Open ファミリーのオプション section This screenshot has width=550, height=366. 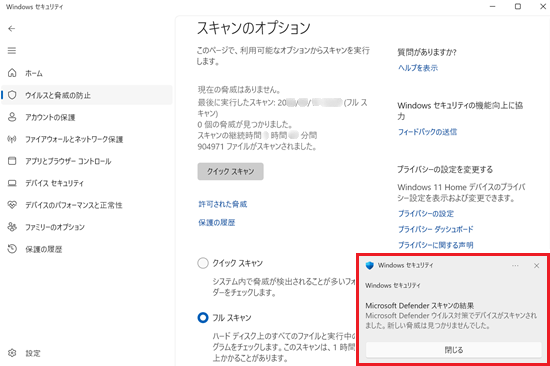(x=55, y=227)
